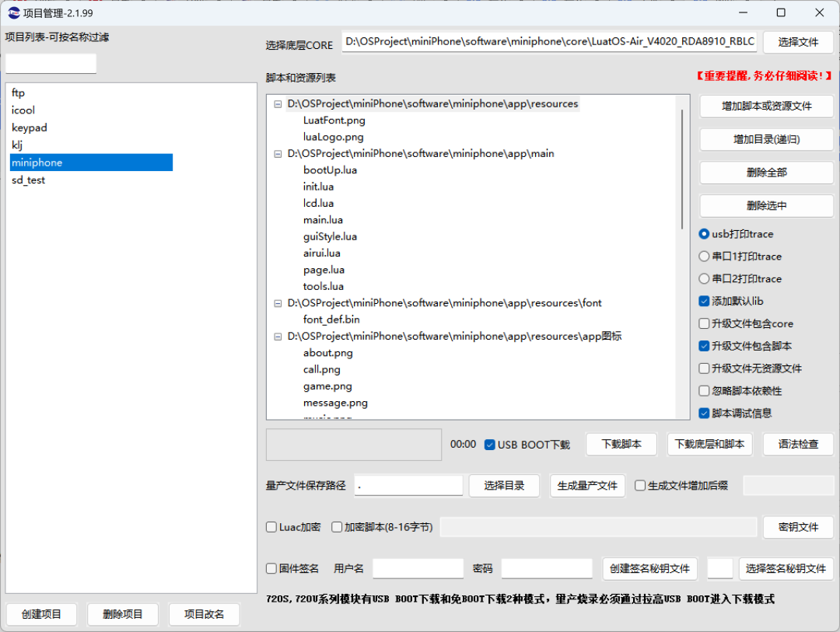Click the 创建项目 button
The height and width of the screenshot is (632, 840).
(x=41, y=614)
